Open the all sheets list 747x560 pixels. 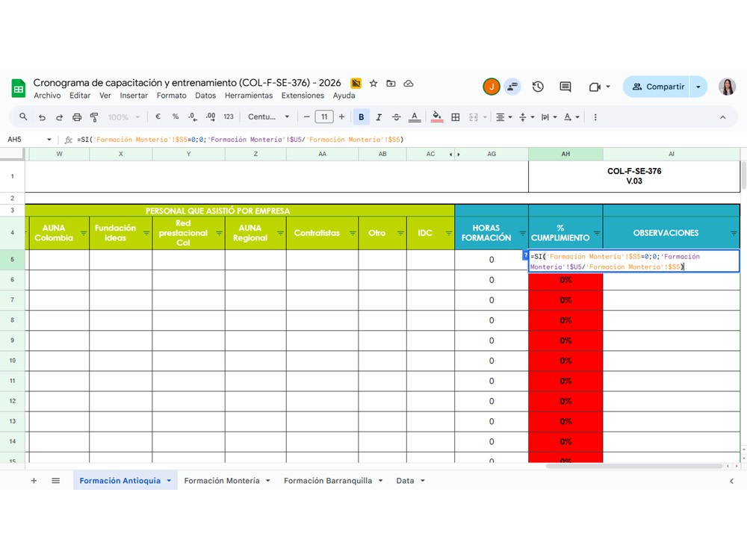pyautogui.click(x=56, y=481)
